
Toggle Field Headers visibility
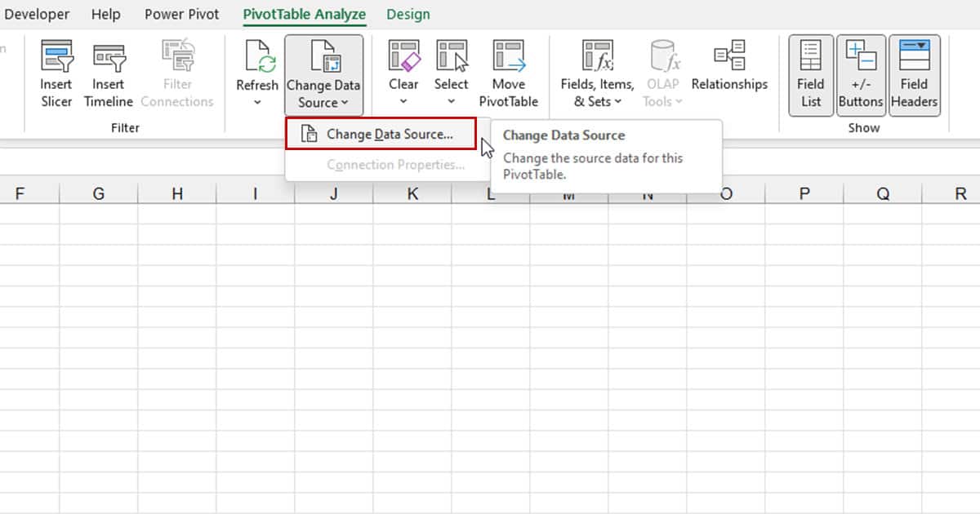(914, 73)
